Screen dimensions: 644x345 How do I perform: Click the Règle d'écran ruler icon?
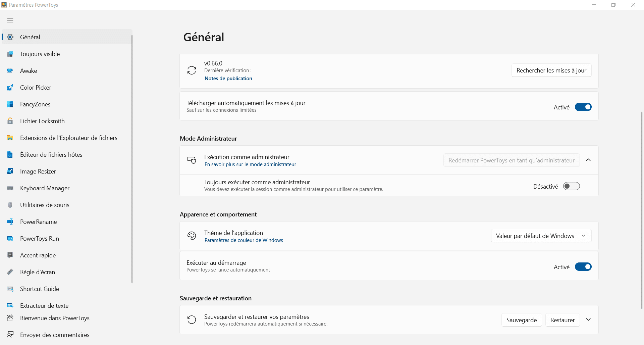click(x=10, y=272)
